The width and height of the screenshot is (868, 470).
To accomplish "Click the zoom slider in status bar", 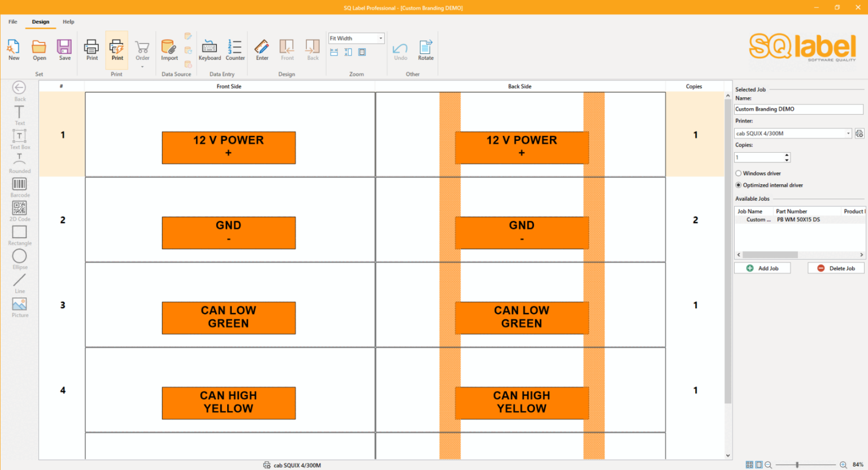I will [x=797, y=465].
